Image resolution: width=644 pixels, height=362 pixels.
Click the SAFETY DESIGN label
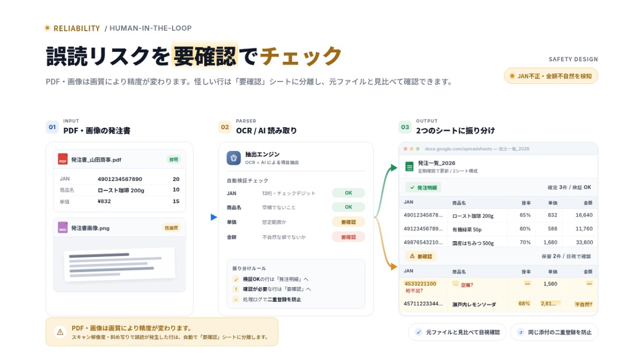pos(573,59)
